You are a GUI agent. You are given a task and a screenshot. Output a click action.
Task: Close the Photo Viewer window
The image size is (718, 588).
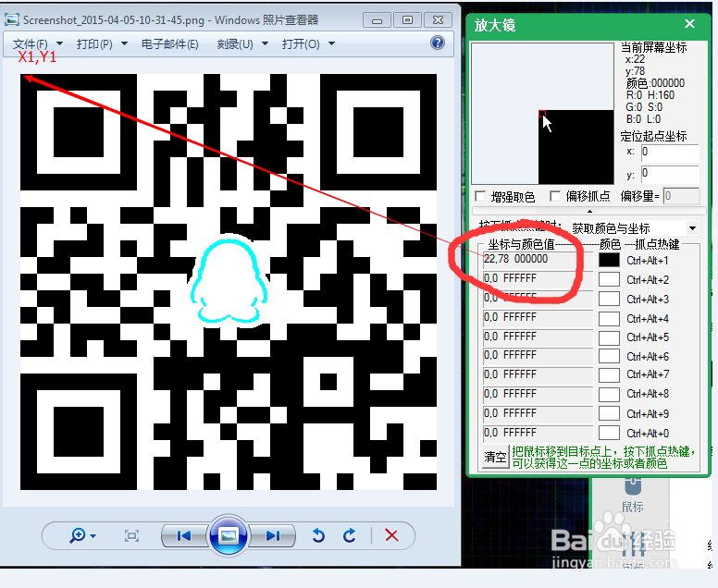coord(439,20)
